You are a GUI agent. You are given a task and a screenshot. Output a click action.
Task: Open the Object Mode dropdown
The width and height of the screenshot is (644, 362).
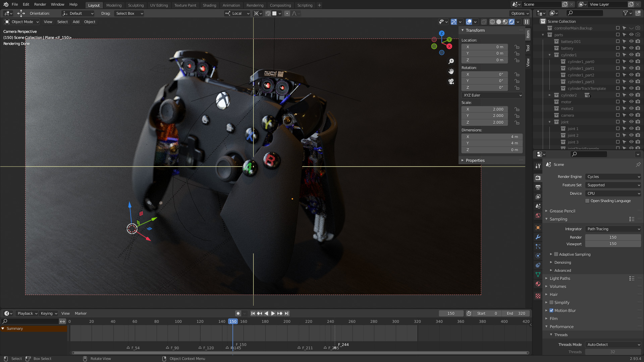coord(22,22)
